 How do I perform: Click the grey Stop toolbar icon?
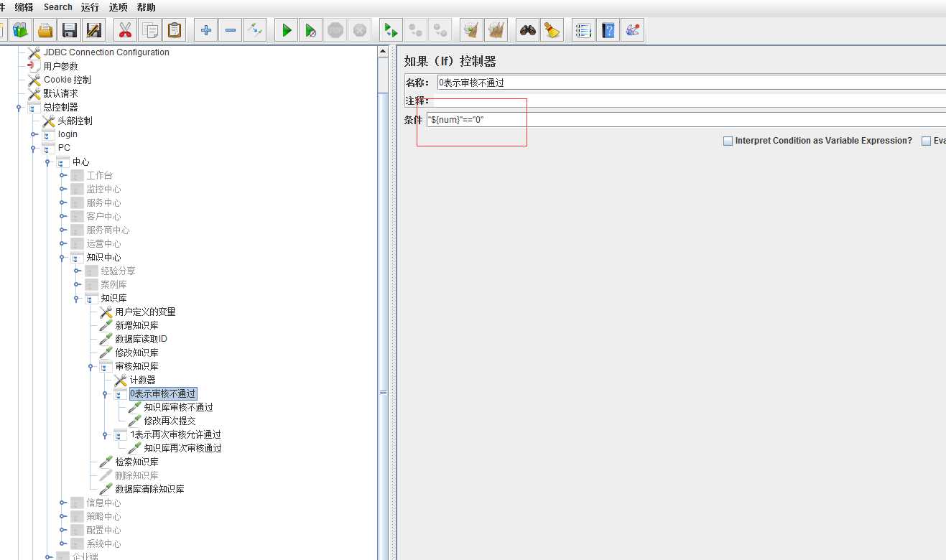pos(335,30)
